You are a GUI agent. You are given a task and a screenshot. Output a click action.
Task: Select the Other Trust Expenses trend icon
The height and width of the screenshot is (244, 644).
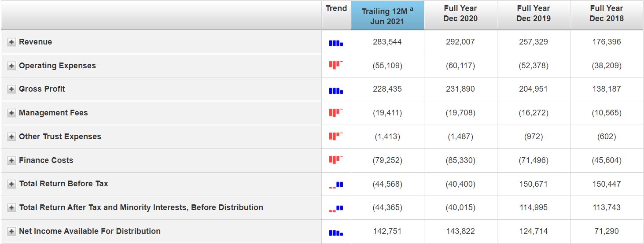tap(336, 137)
